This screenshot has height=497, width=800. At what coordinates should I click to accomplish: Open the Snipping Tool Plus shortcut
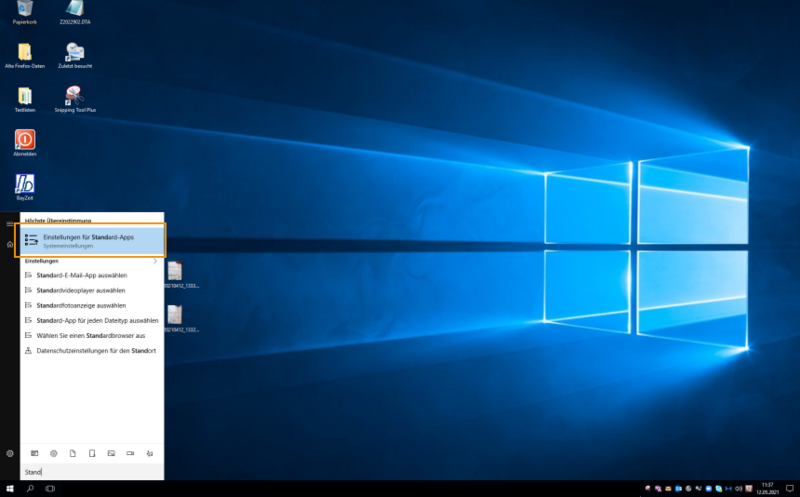(75, 96)
